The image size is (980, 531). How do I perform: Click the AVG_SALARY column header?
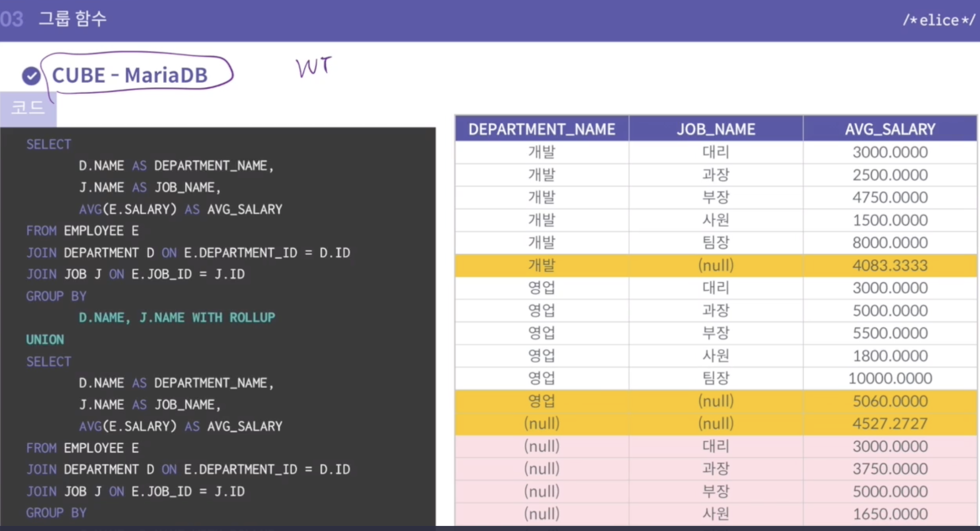[x=890, y=129]
